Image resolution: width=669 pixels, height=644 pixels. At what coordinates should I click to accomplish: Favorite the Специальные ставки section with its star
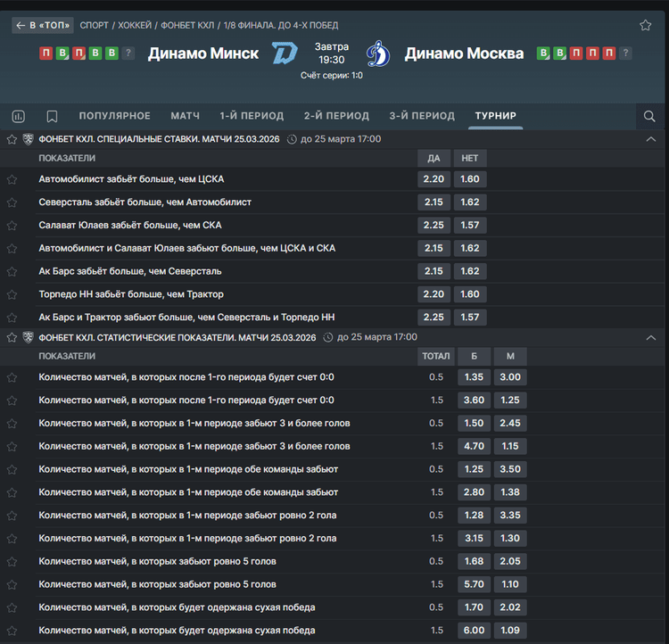click(12, 139)
